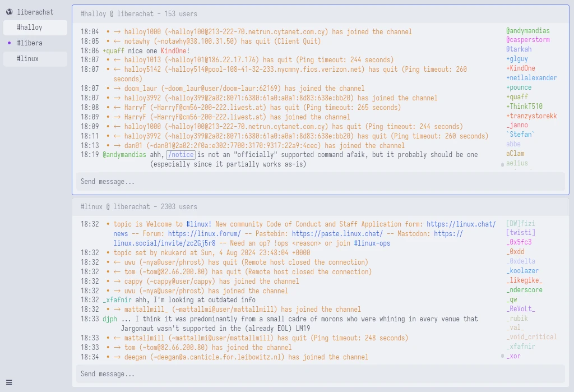Select @tarkah in the user list
The width and height of the screenshot is (574, 392).
pos(519,49)
